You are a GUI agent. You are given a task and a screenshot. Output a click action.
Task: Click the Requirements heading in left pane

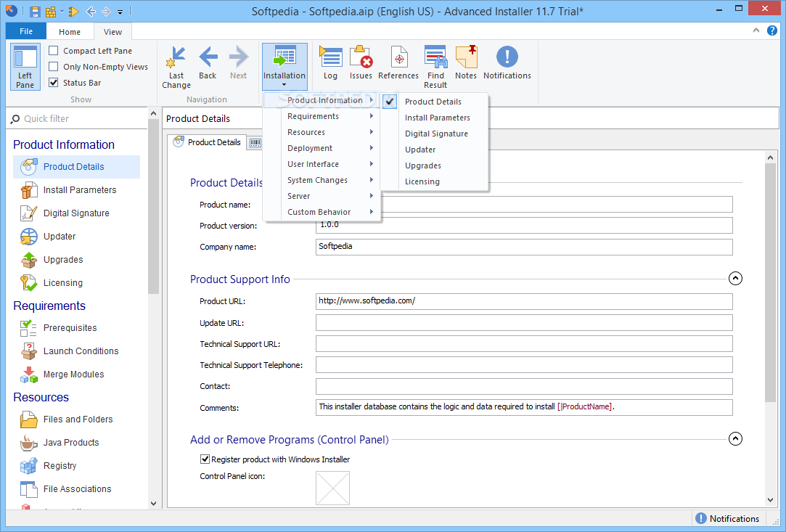49,306
